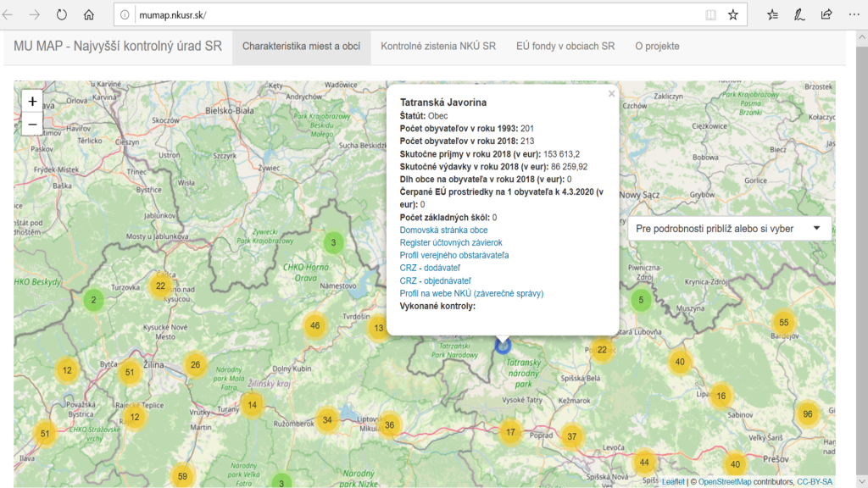
Task: Click MU MAP - Najvyšší kontrolný úrad SR title
Action: 117,47
